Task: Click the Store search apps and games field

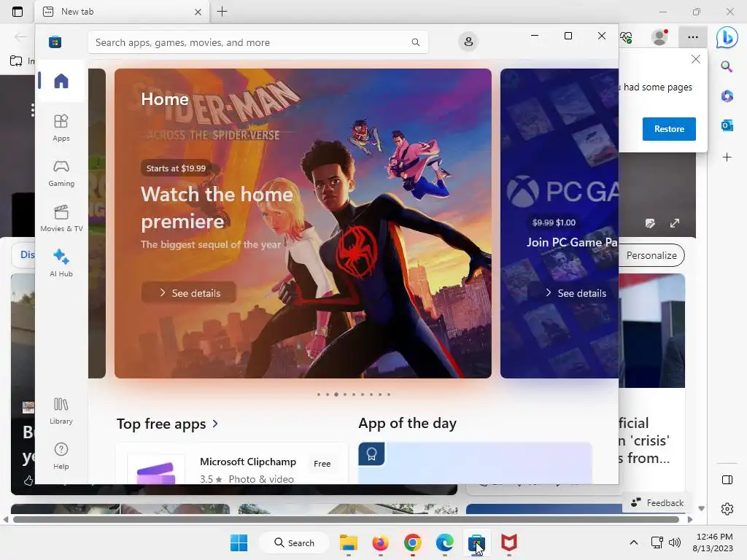Action: [258, 42]
